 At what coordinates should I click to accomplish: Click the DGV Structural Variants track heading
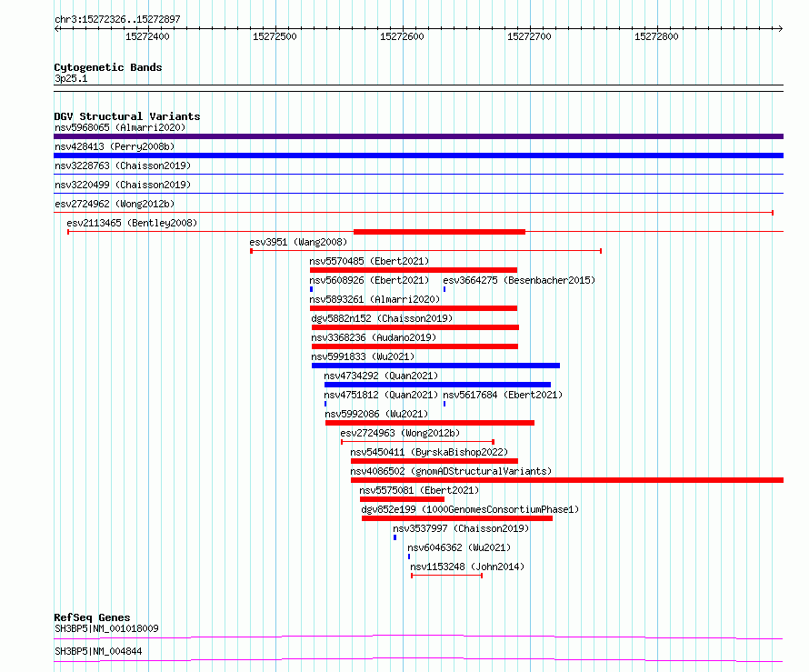pos(127,116)
